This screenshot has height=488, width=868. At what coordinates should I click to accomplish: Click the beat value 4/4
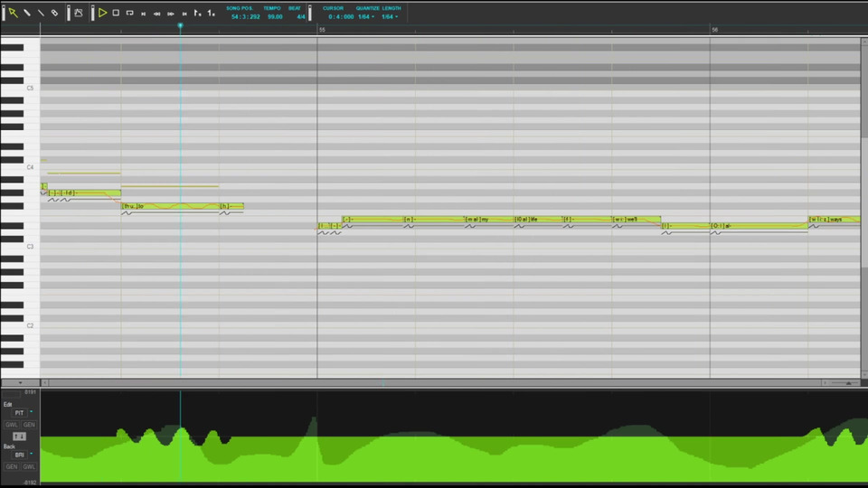[300, 16]
